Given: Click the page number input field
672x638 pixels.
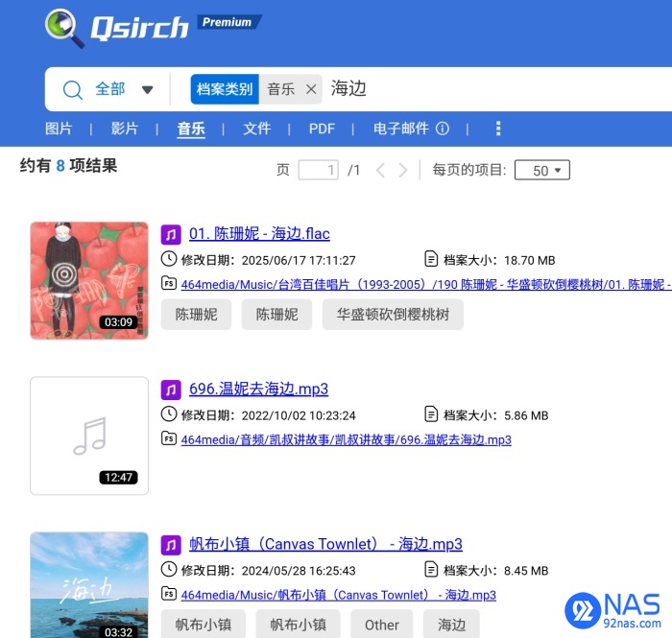Looking at the screenshot, I should 318,170.
